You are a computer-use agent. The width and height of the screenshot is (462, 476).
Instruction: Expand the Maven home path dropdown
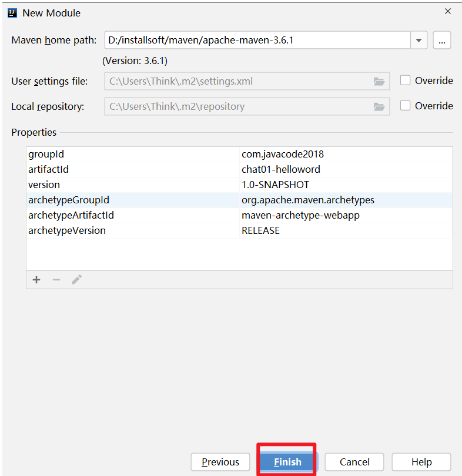[x=419, y=41]
